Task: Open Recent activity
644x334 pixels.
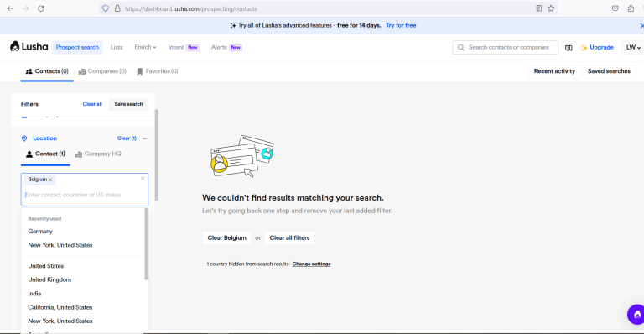Action: pyautogui.click(x=554, y=71)
